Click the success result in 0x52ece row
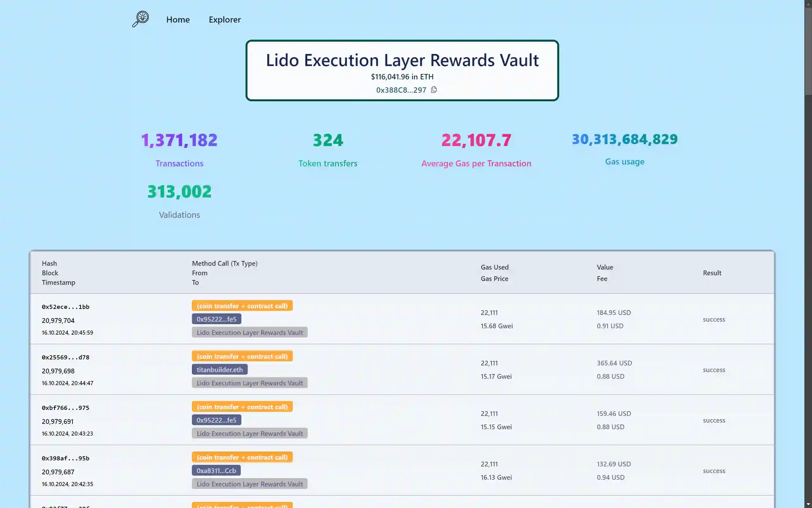The image size is (812, 508). pos(714,319)
